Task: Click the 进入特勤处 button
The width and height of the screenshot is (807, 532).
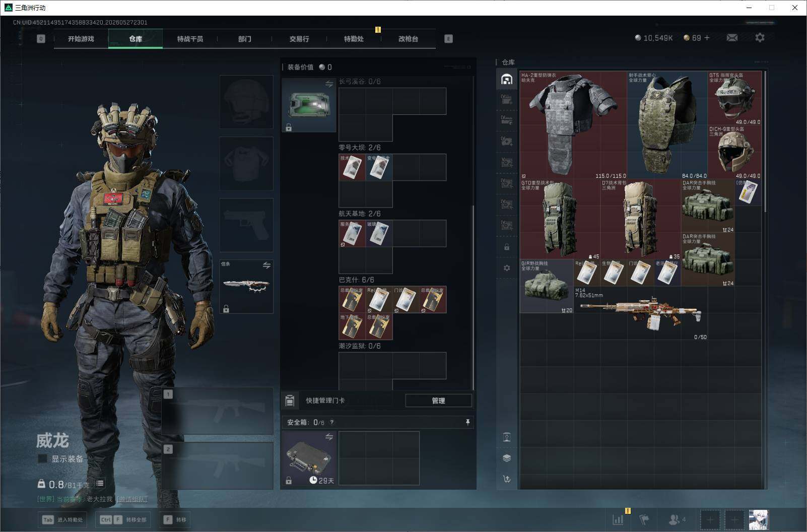Action: (62, 519)
